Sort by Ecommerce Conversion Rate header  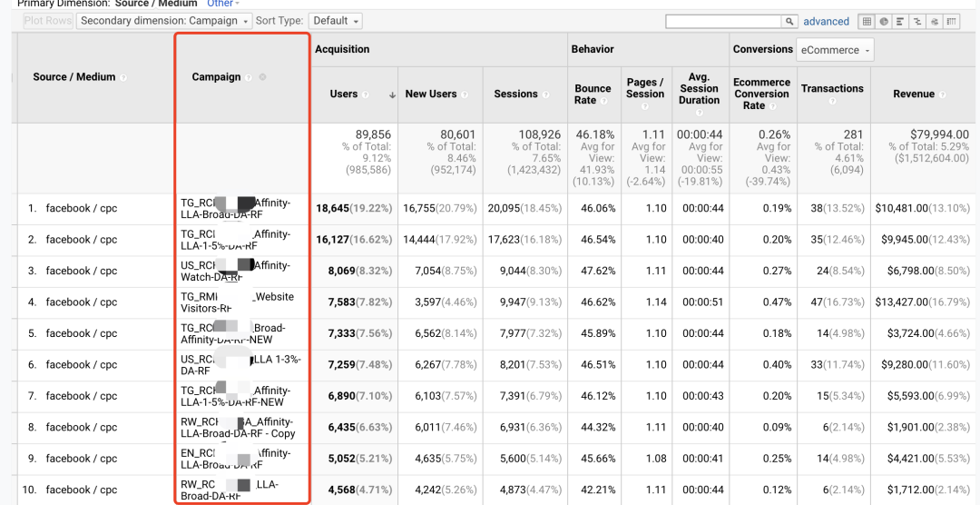click(761, 94)
